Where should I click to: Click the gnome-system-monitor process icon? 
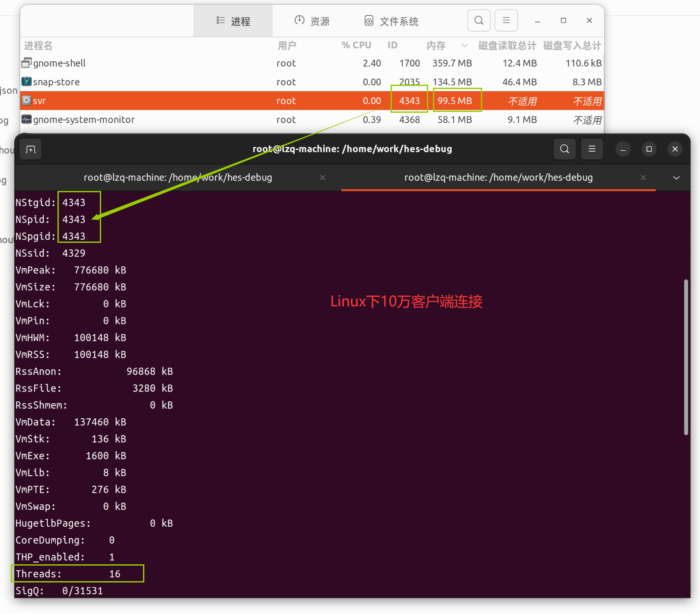click(26, 120)
